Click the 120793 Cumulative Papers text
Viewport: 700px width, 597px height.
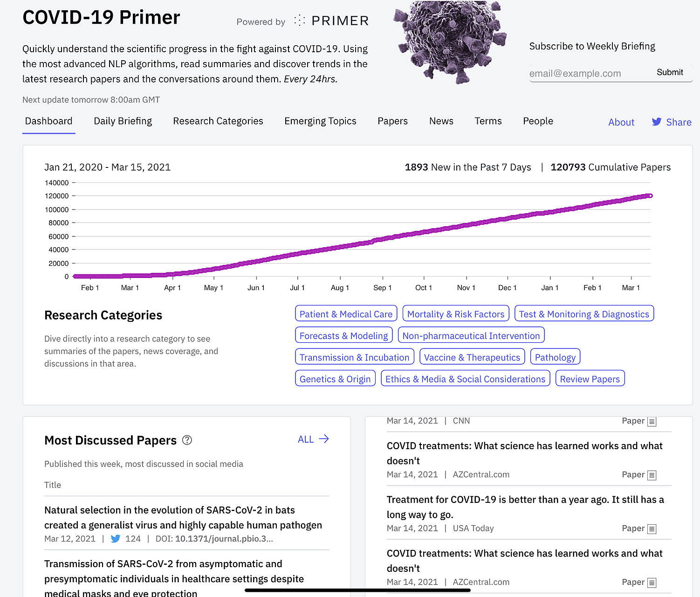pos(611,167)
